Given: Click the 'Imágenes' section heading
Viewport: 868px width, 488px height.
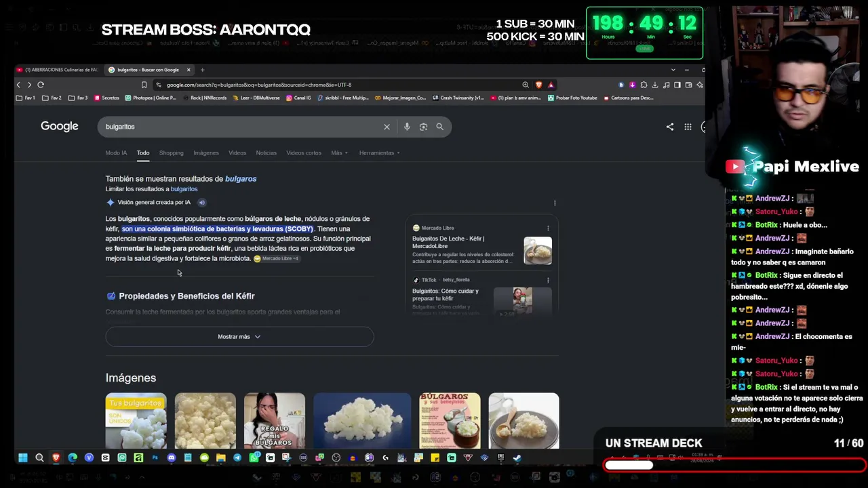Looking at the screenshot, I should 131,378.
